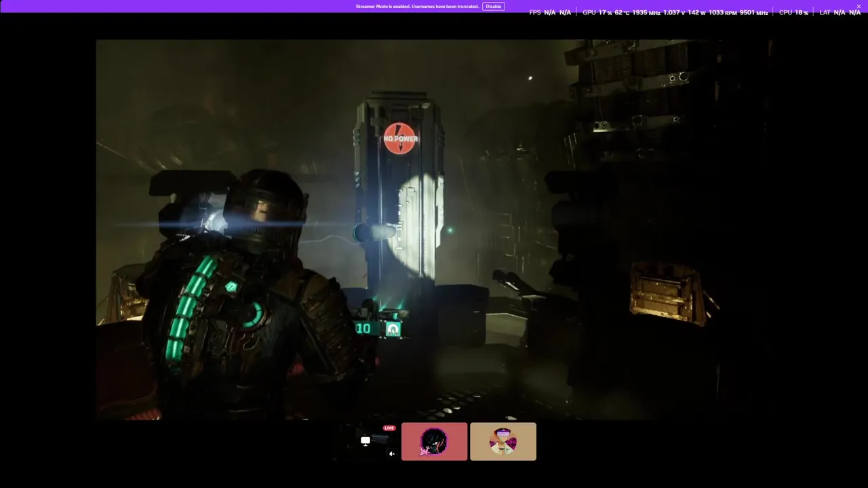Click the '1.037 V' voltage reading

[x=674, y=13]
